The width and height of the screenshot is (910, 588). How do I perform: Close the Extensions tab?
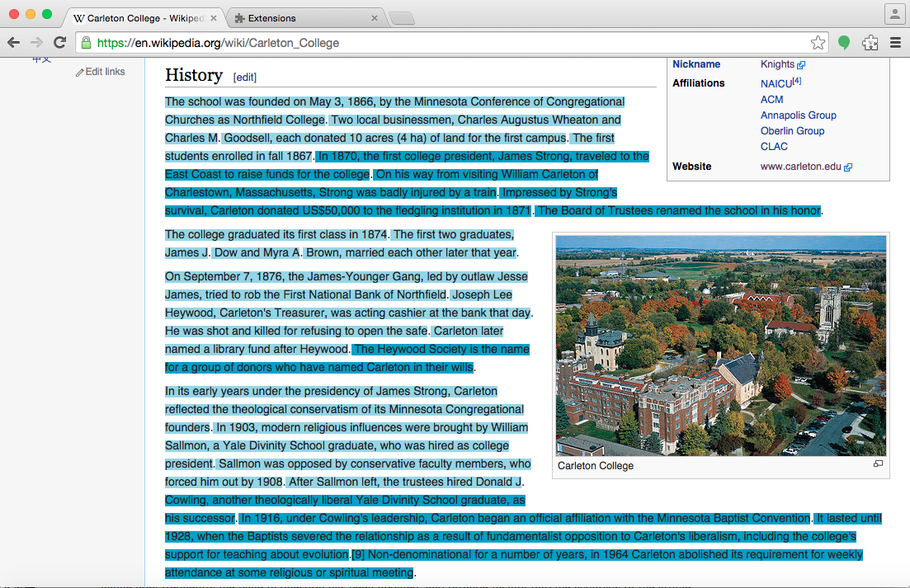click(x=375, y=17)
